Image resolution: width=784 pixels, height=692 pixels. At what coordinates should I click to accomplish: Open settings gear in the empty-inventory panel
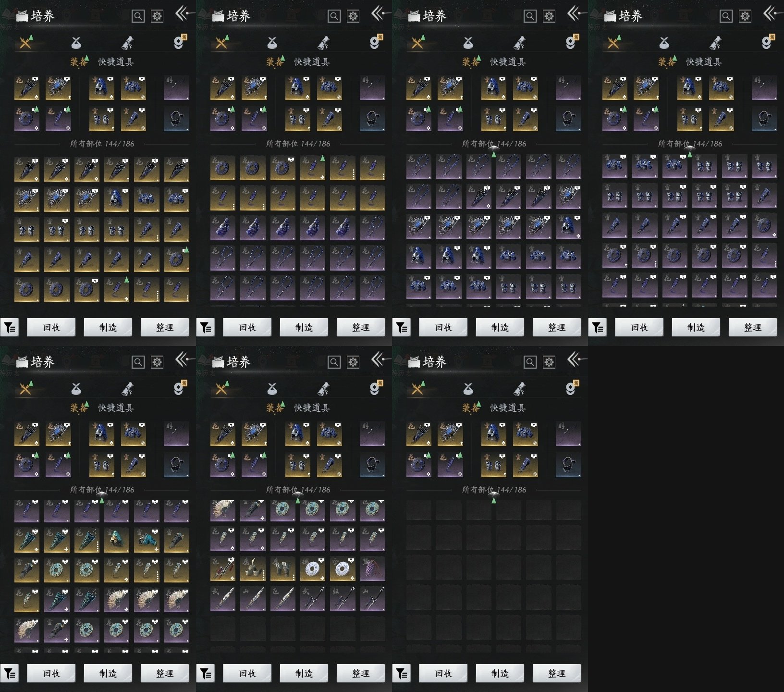coord(549,362)
